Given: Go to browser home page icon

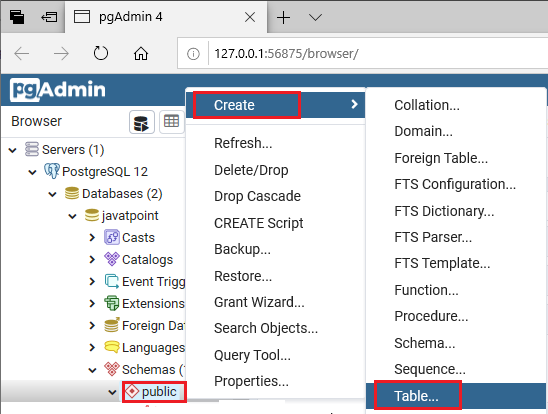Looking at the screenshot, I should pyautogui.click(x=141, y=53).
